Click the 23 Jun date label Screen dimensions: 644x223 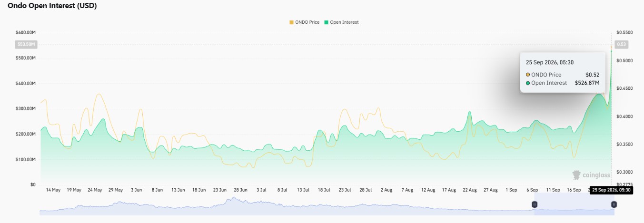[219, 190]
